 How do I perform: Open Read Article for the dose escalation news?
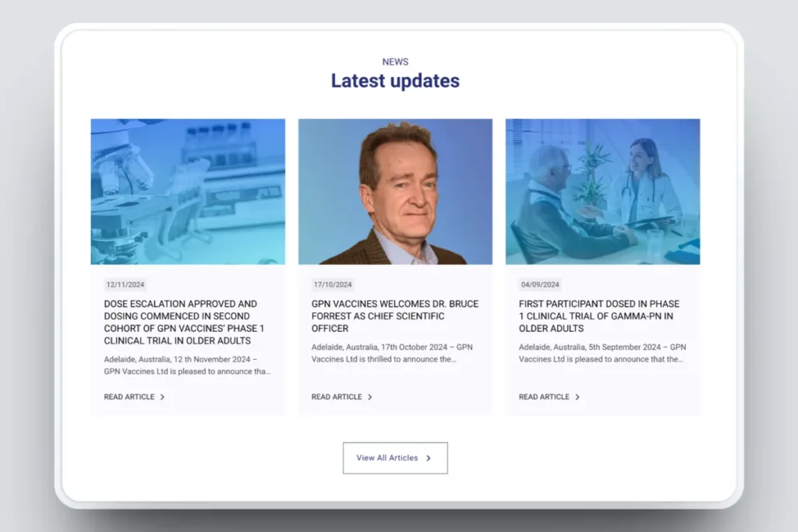click(x=129, y=397)
